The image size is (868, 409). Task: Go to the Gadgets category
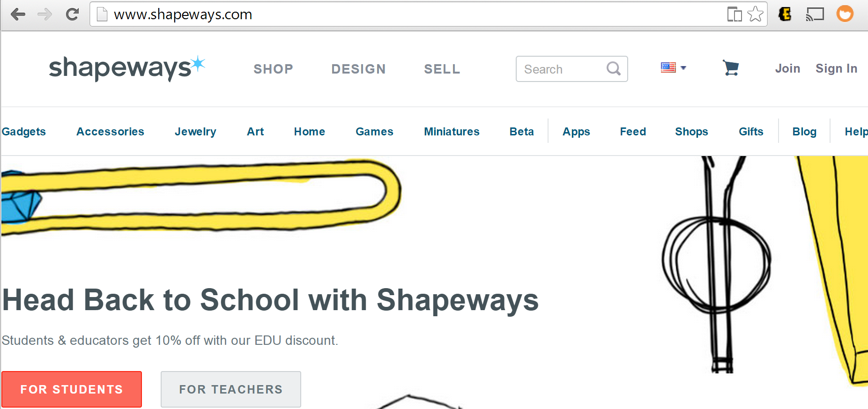coord(24,132)
